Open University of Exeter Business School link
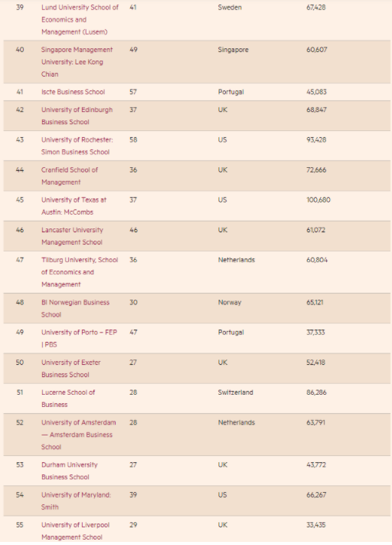Screen dimensions: 392x545 tap(71, 369)
